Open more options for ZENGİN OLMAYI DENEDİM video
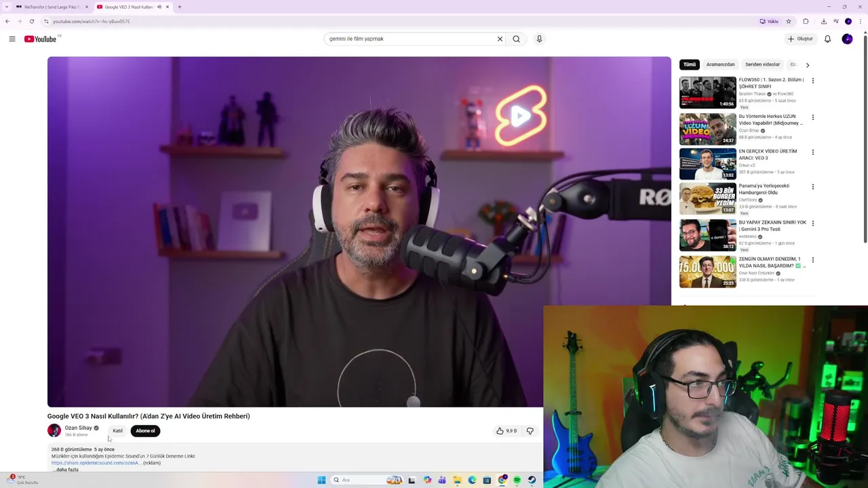This screenshot has height=488, width=868. [812, 260]
